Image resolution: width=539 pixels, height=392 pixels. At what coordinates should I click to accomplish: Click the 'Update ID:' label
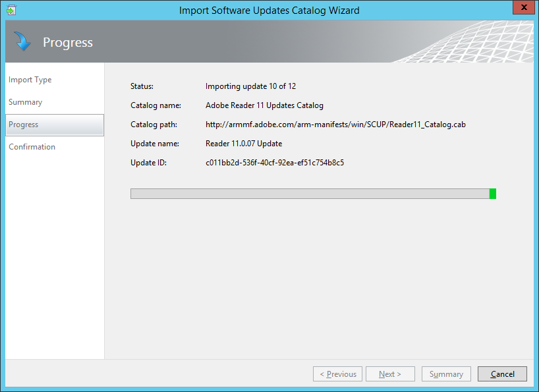(x=148, y=163)
